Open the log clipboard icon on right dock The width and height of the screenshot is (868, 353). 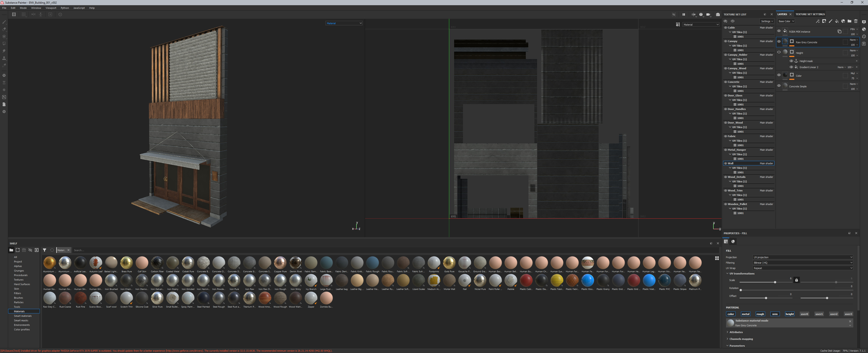864,43
